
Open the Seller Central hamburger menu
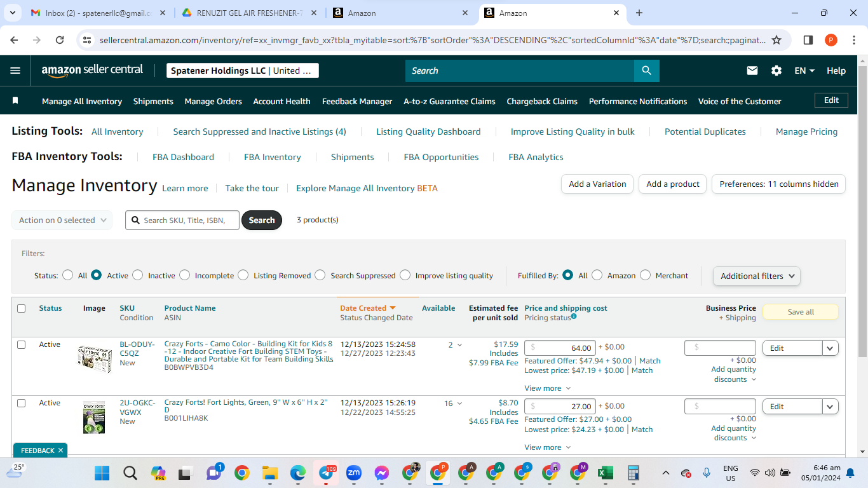pyautogui.click(x=15, y=71)
